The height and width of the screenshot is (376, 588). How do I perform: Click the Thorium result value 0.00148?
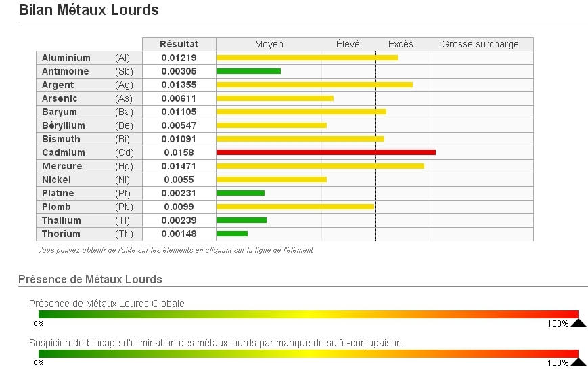pyautogui.click(x=179, y=234)
